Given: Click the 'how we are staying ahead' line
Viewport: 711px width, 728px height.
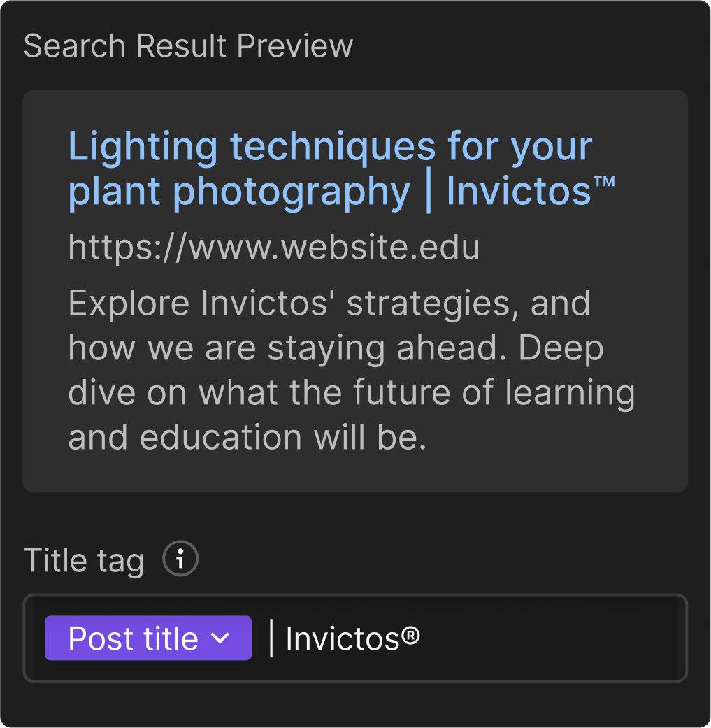Looking at the screenshot, I should (336, 348).
